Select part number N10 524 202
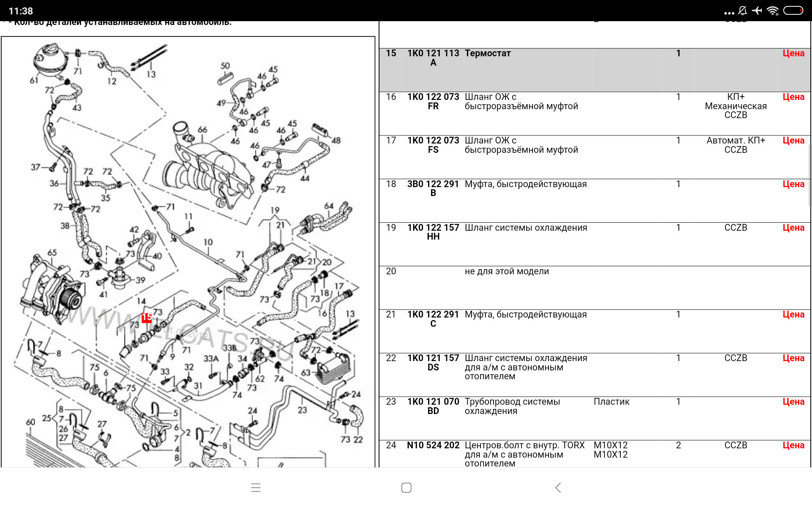Image resolution: width=812 pixels, height=508 pixels. pyautogui.click(x=433, y=445)
